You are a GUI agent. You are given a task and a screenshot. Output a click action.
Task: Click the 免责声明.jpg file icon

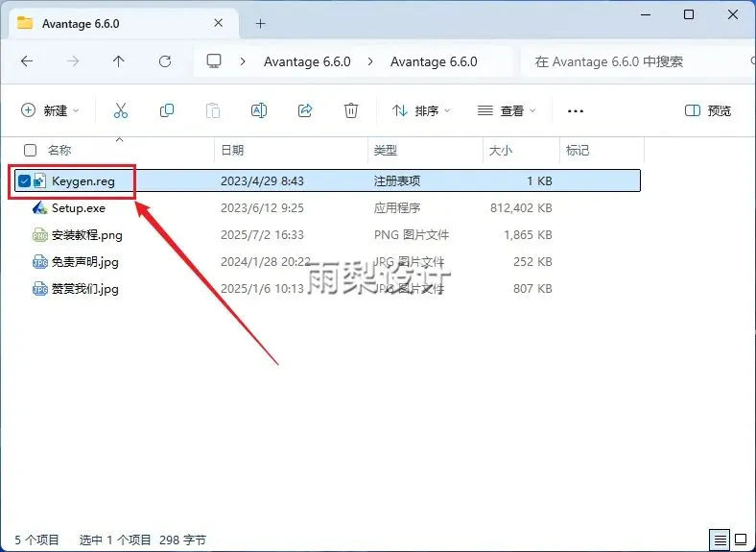(39, 262)
